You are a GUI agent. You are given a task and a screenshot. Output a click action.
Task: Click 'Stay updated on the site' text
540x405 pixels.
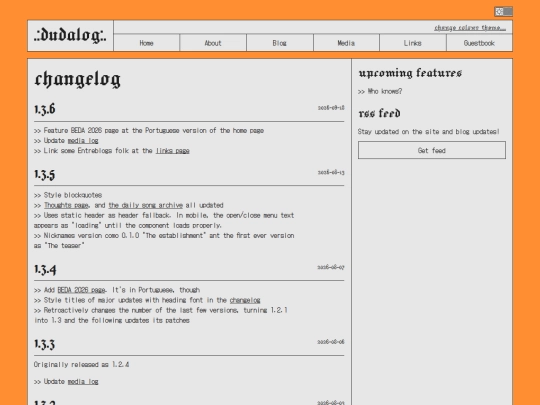tap(428, 132)
